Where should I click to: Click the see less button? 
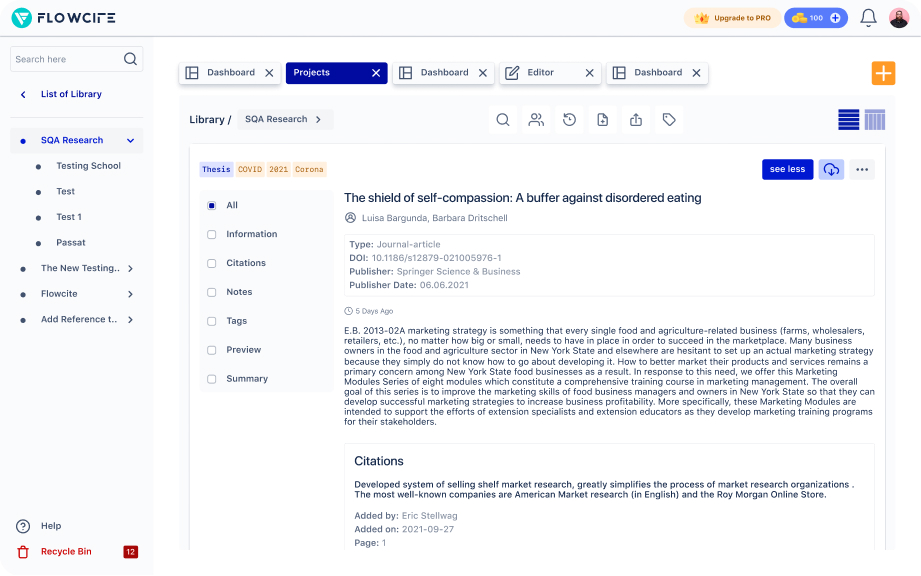(x=787, y=169)
